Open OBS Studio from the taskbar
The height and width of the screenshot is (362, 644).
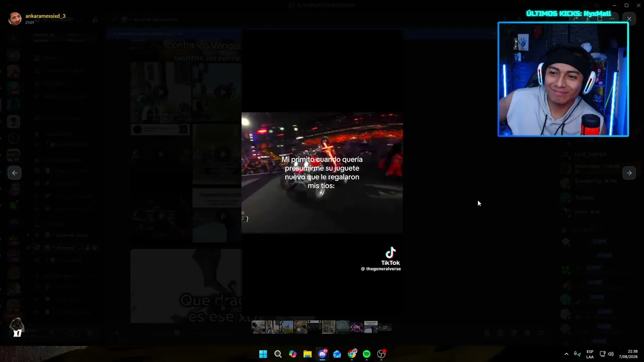381,354
